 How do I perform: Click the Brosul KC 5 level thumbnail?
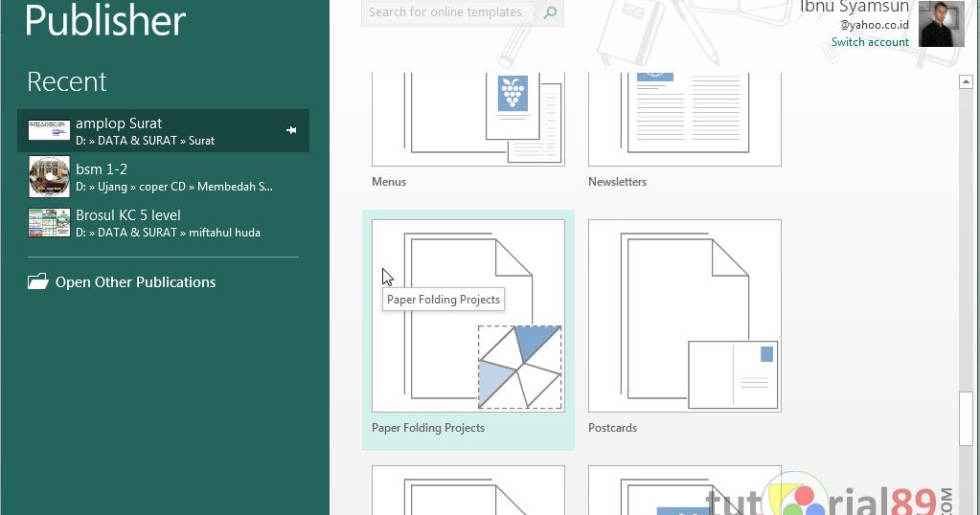(50, 223)
